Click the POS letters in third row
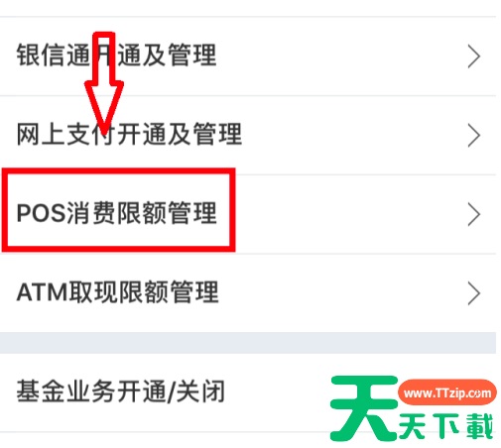 [42, 214]
